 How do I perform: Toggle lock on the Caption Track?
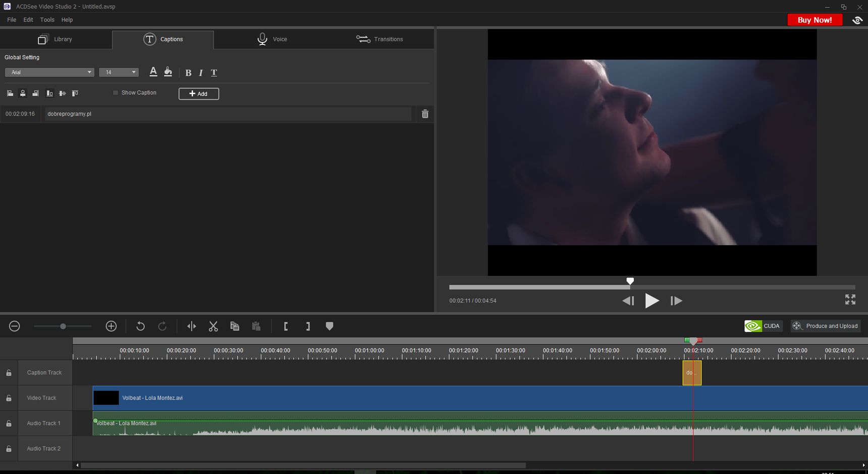coord(9,373)
